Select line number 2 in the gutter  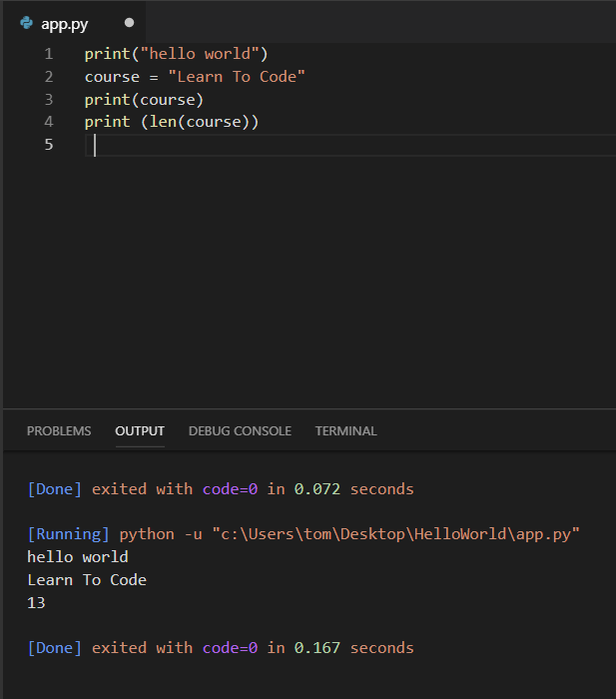click(x=49, y=76)
